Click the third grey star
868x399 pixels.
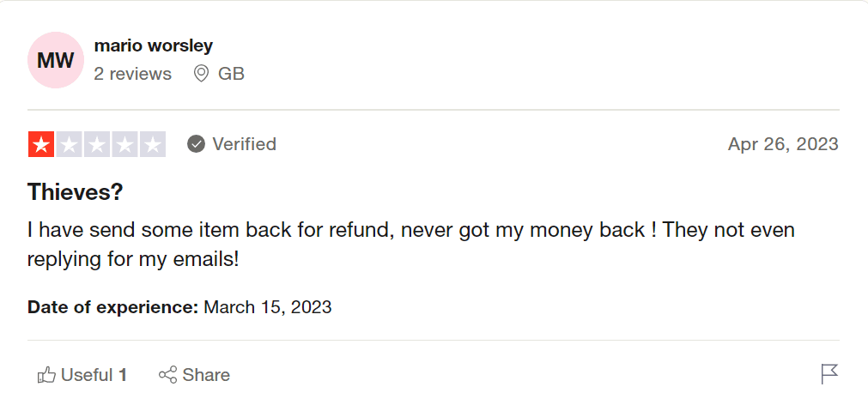pyautogui.click(x=97, y=144)
